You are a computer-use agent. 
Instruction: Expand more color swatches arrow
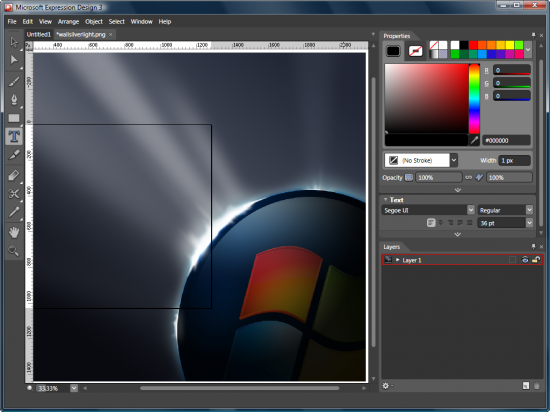click(528, 49)
